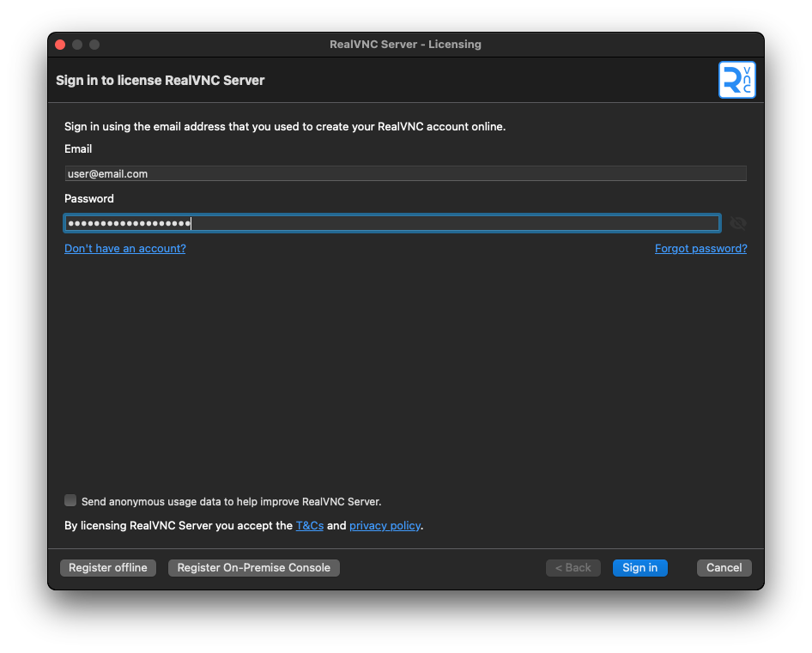Click the "RealVNC Server - Licensing" title bar
Viewport: 812px width, 653px height.
(405, 45)
